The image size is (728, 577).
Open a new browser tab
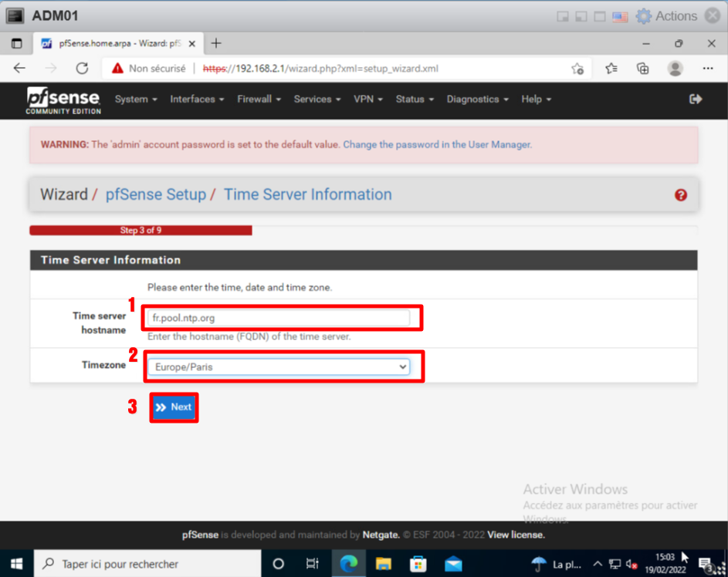216,43
